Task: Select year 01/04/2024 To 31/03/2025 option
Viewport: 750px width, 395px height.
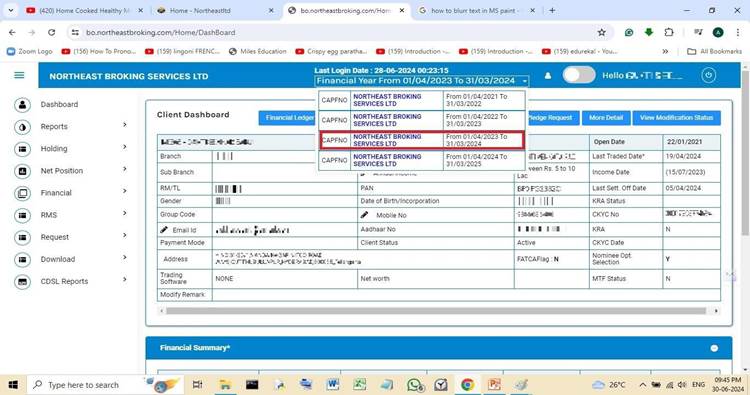Action: (x=422, y=160)
